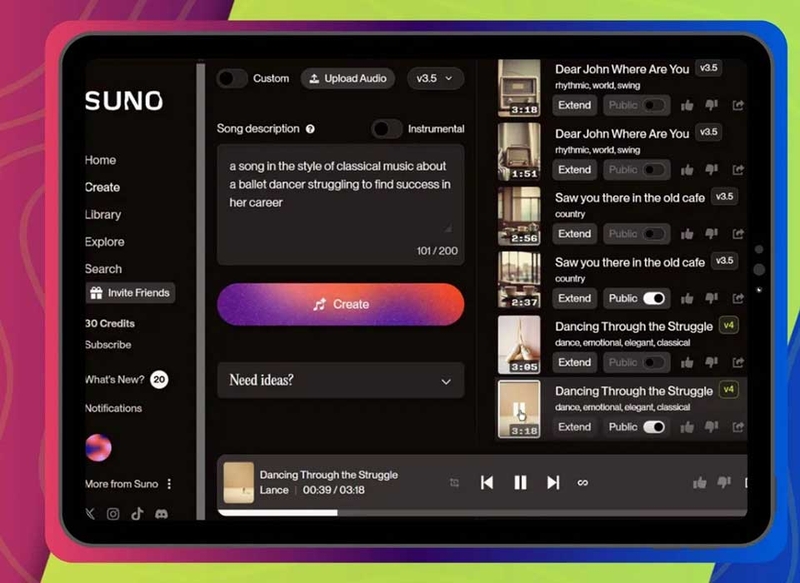Go to Home in the sidebar
The height and width of the screenshot is (583, 800).
point(101,160)
